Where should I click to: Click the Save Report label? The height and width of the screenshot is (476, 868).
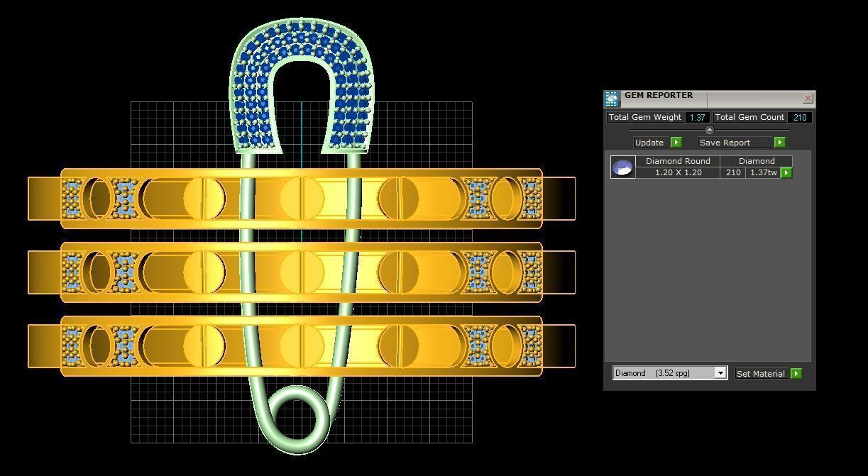pos(735,142)
